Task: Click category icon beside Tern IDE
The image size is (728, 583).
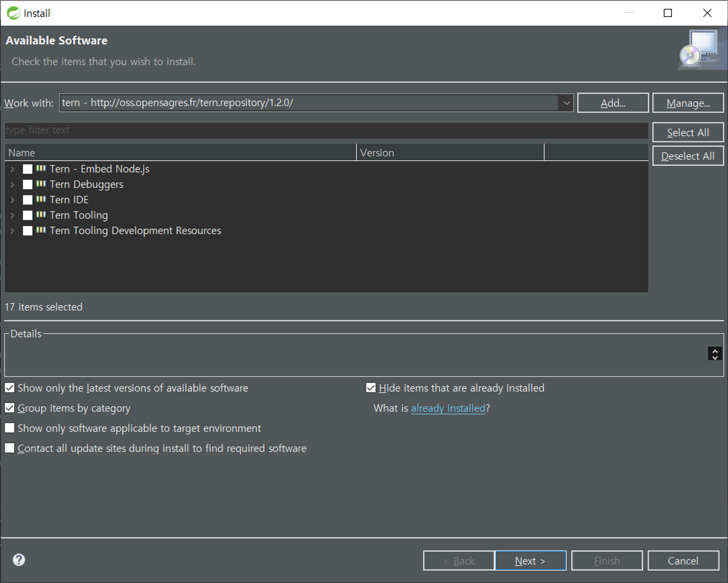Action: point(41,199)
